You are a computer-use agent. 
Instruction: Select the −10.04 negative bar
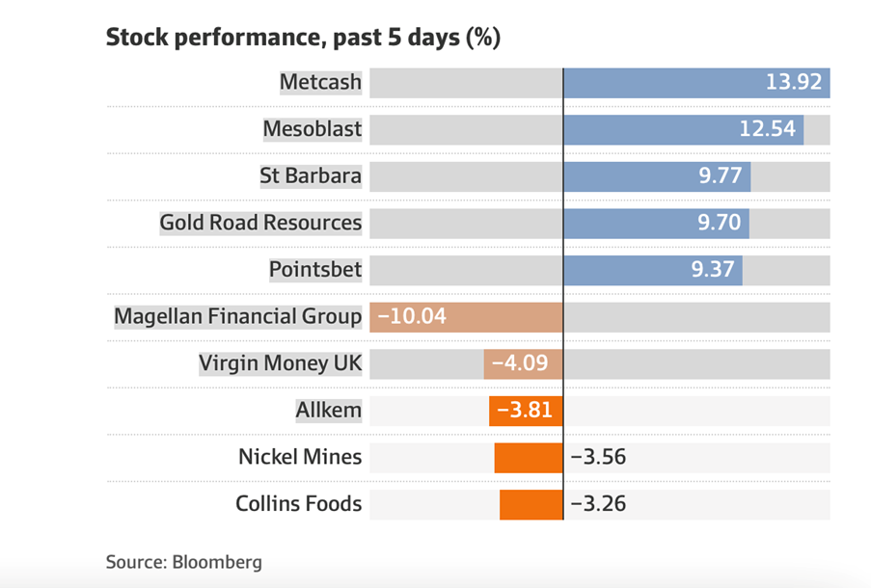click(x=463, y=316)
